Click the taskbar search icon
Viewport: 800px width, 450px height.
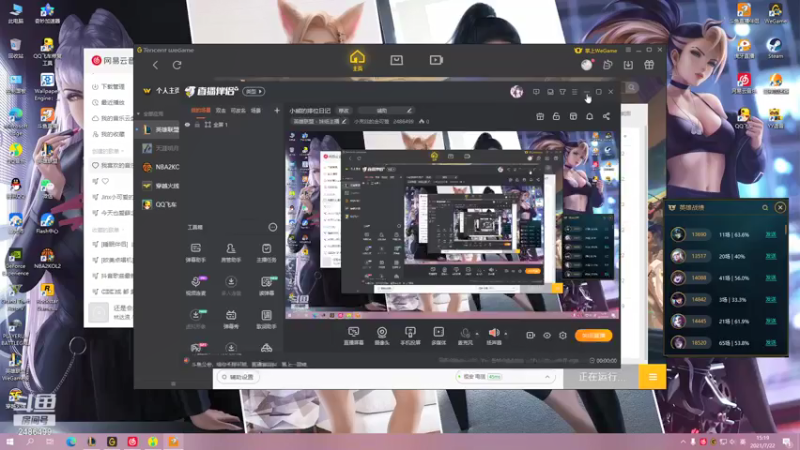30,442
